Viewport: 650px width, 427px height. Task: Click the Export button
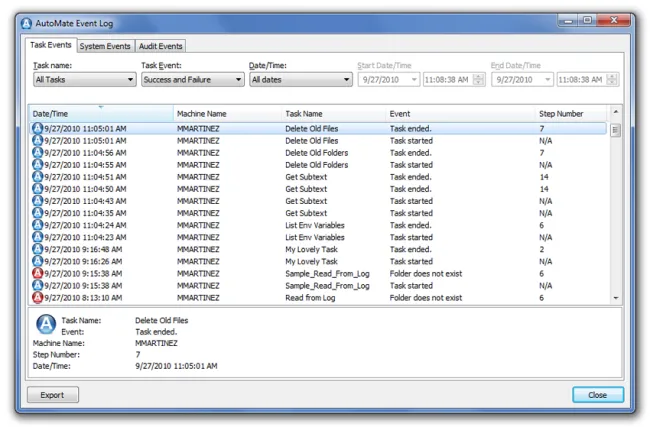[53, 395]
